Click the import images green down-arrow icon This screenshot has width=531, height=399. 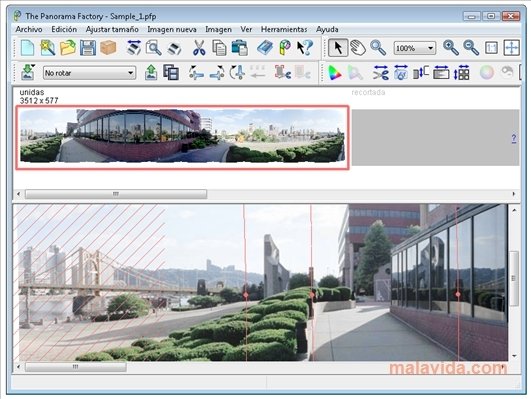tap(28, 72)
